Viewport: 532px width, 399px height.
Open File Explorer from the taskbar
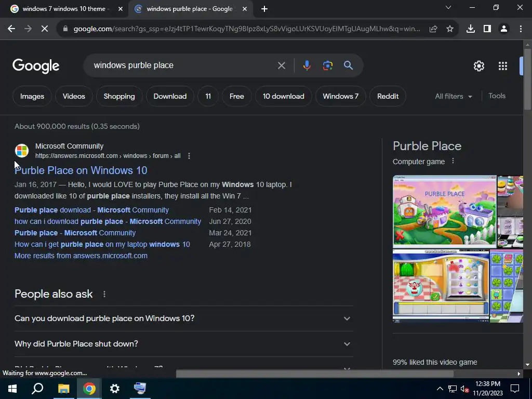point(63,389)
